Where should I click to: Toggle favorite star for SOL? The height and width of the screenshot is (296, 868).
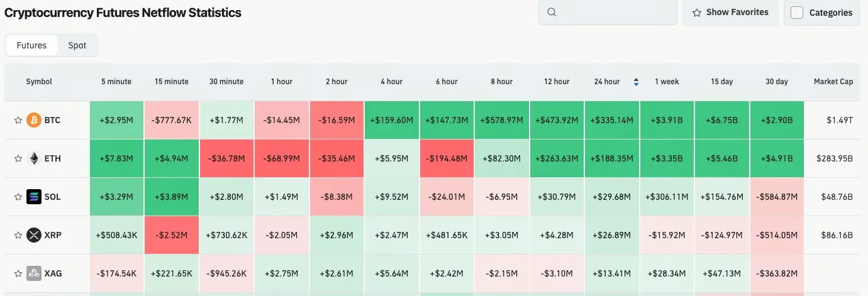click(18, 197)
